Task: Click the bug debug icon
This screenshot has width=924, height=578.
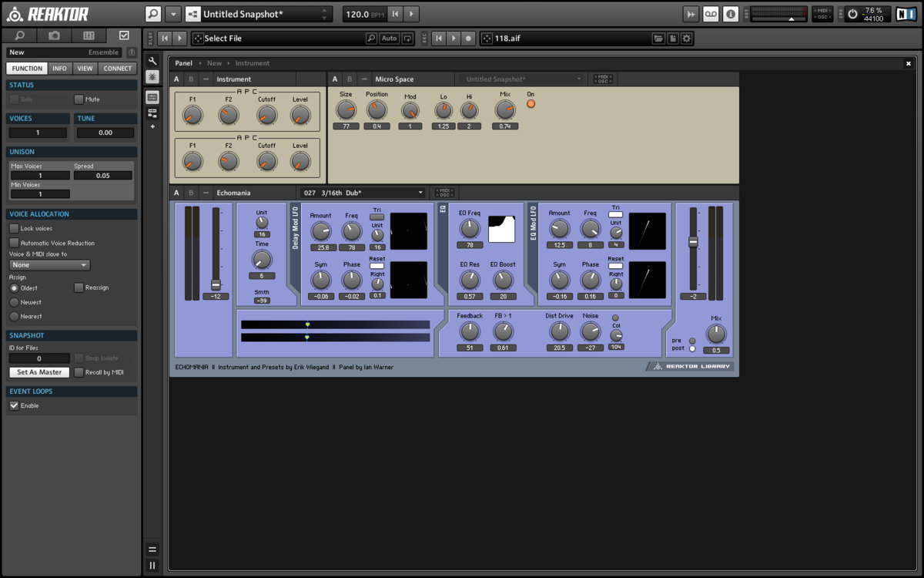Action: click(152, 77)
